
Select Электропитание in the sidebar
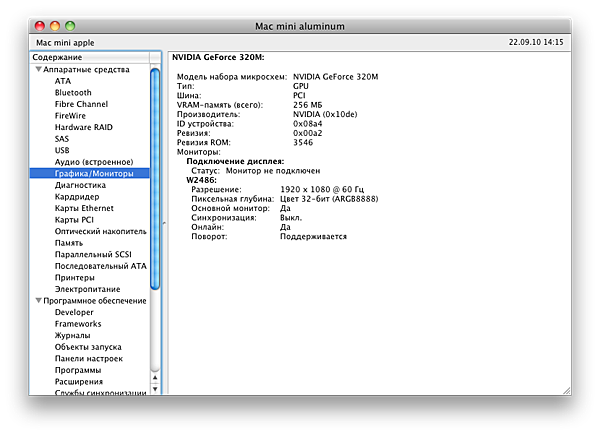[x=87, y=289]
